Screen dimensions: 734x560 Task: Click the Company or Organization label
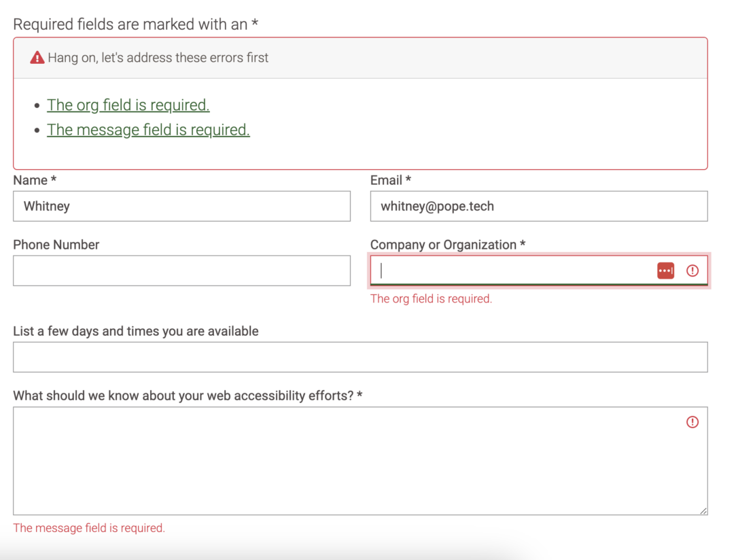[x=445, y=244]
